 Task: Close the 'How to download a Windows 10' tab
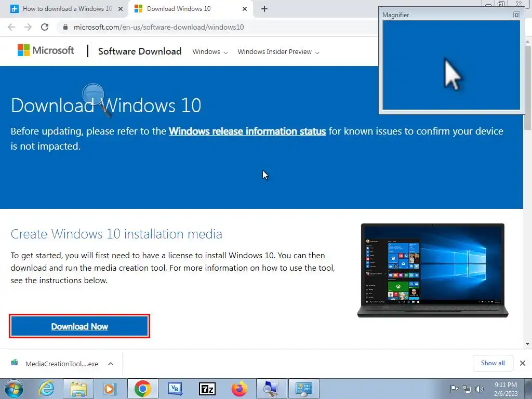click(x=121, y=9)
